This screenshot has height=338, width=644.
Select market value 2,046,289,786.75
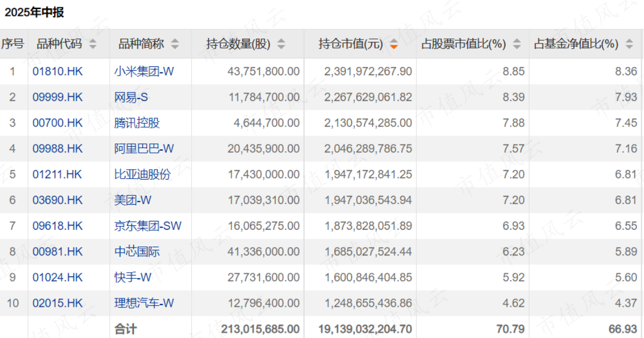368,149
